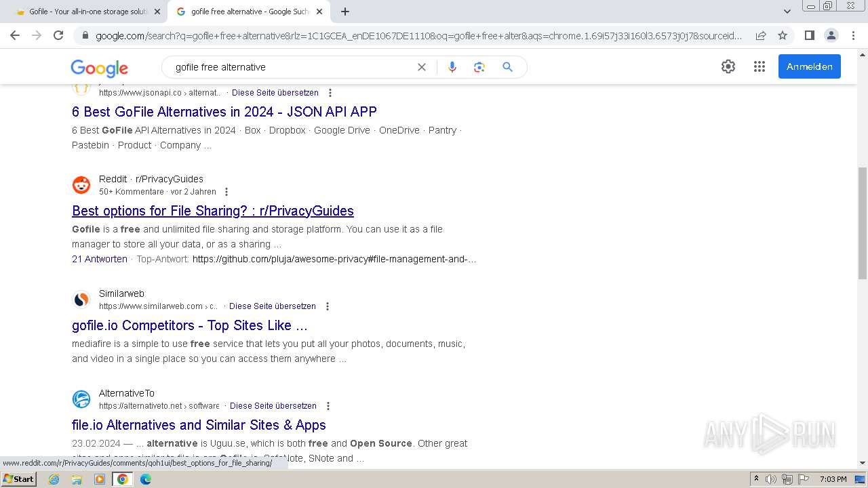Viewport: 868px width, 488px height.
Task: Share this page via address bar icon
Action: [761, 35]
